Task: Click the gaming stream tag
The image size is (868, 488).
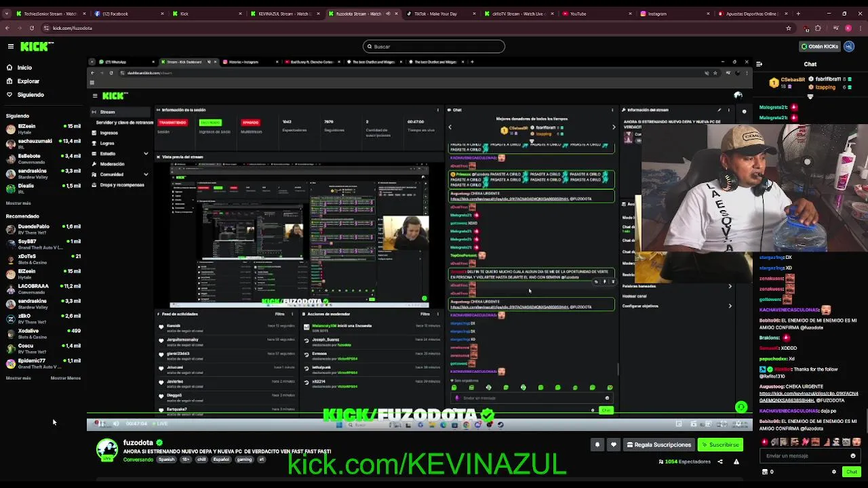Action: (244, 460)
